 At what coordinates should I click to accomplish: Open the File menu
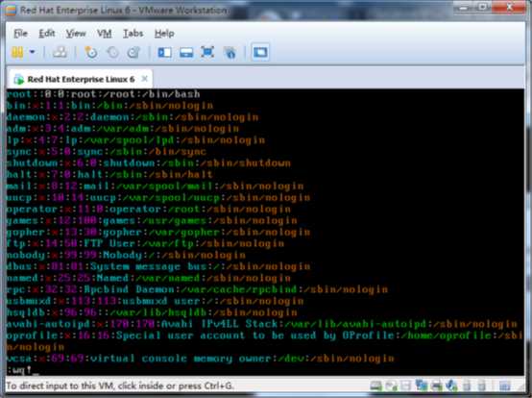click(20, 34)
